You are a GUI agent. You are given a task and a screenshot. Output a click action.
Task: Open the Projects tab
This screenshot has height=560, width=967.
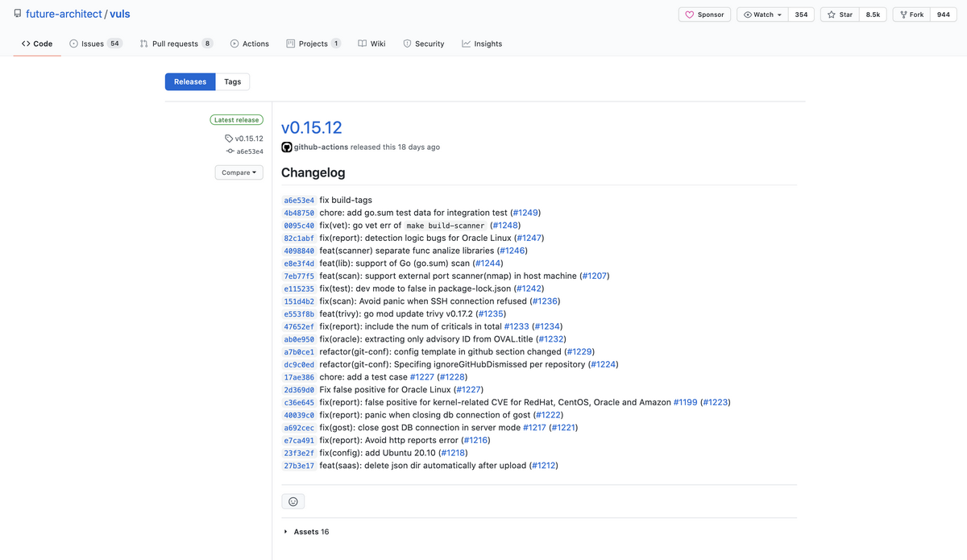[313, 44]
